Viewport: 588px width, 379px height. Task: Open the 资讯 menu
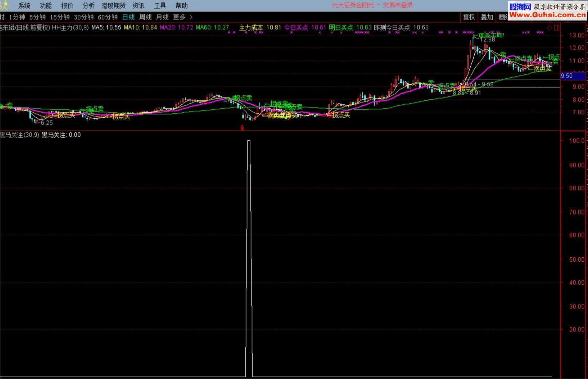click(139, 5)
